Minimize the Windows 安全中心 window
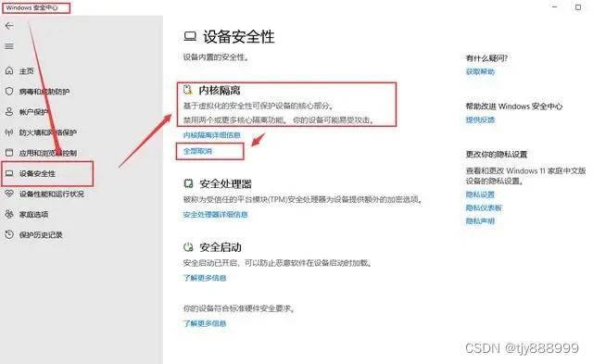This screenshot has height=364, width=593. [x=554, y=6]
